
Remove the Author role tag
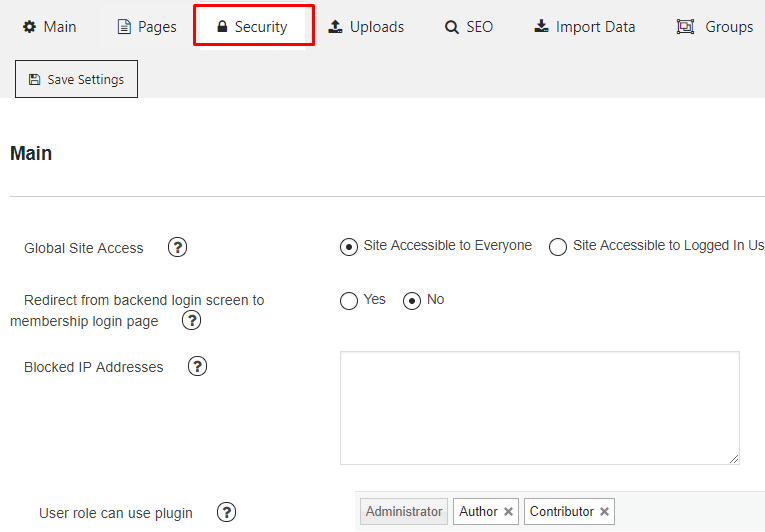coord(508,512)
